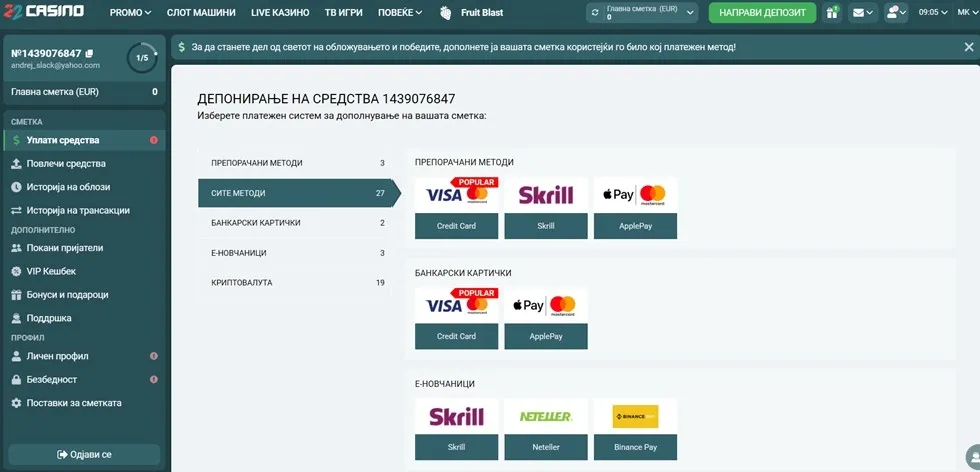This screenshot has height=472, width=980.
Task: Open the Главна сметка (EUR) account dropdown
Action: pos(642,13)
